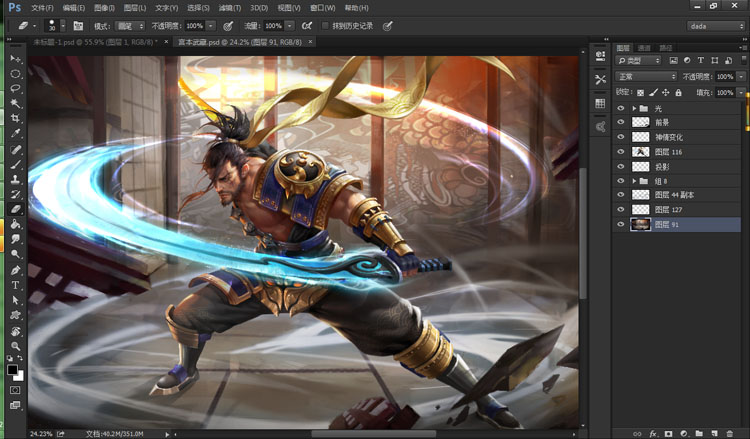Viewport: 750px width, 439px height.
Task: Lock layer position
Action: point(665,92)
